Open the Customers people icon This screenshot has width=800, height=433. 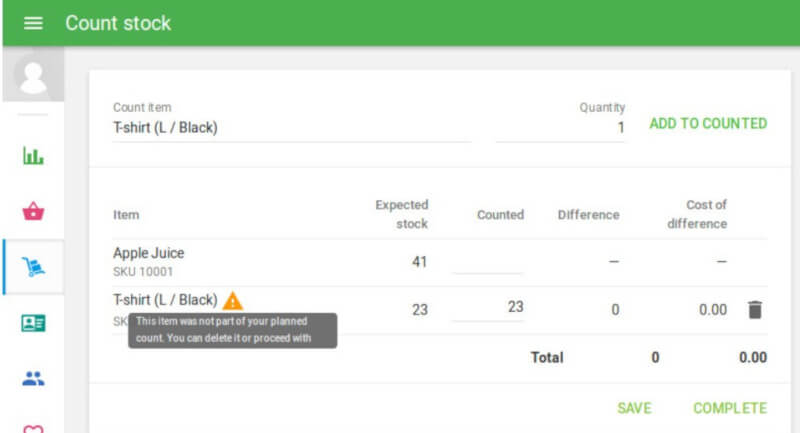click(33, 379)
